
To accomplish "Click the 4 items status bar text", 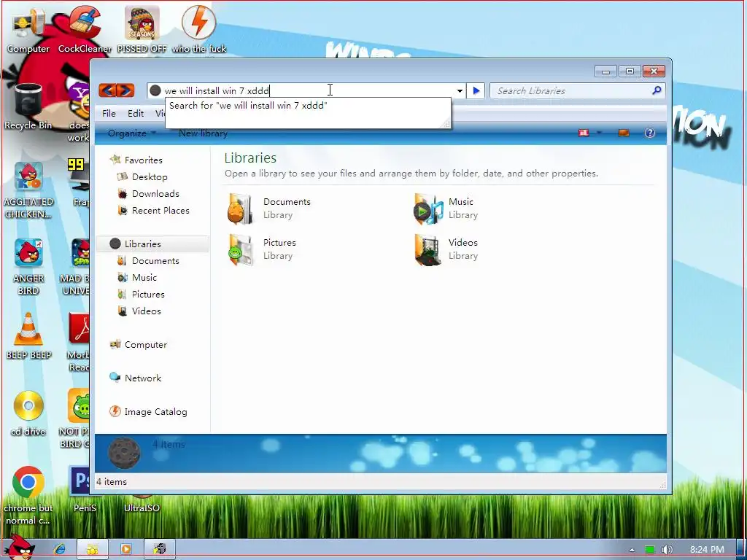I will [112, 482].
